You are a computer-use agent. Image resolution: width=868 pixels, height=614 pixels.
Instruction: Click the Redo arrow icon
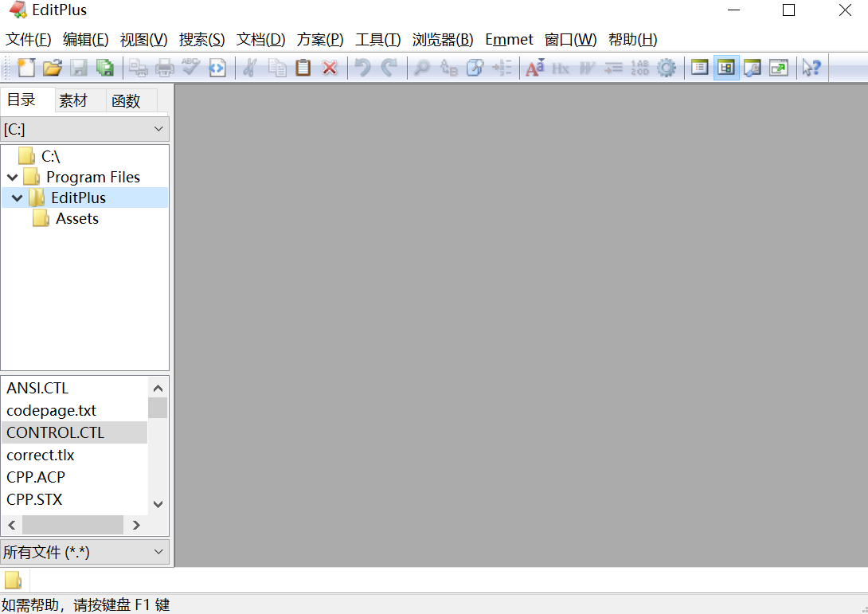pos(389,68)
